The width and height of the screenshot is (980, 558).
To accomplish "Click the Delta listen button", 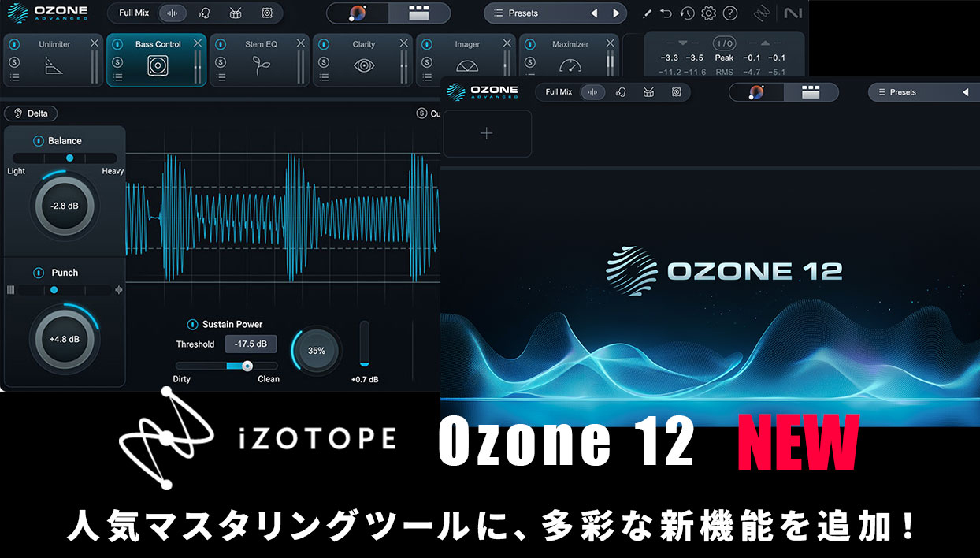I will coord(31,113).
